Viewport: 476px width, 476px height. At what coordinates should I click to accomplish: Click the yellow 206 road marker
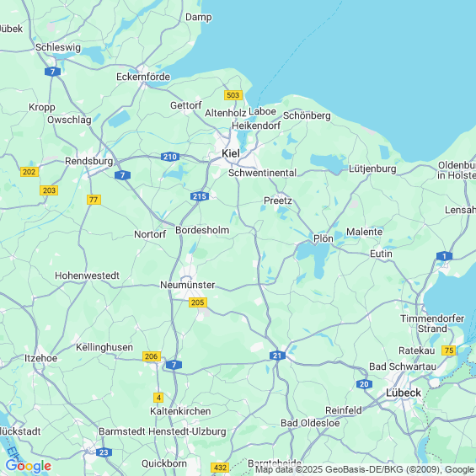click(152, 356)
